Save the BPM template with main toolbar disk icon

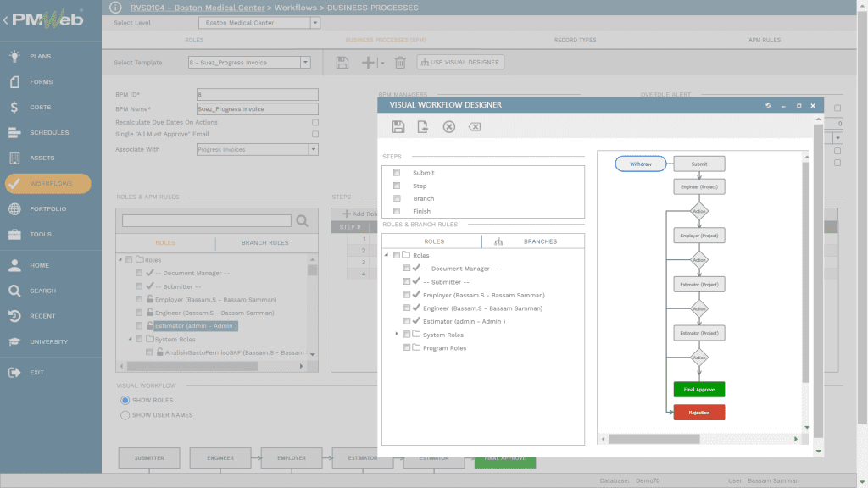coord(342,63)
